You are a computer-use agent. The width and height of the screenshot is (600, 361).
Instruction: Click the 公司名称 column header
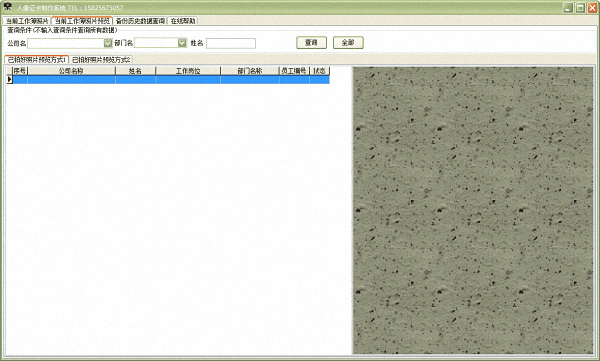click(71, 71)
